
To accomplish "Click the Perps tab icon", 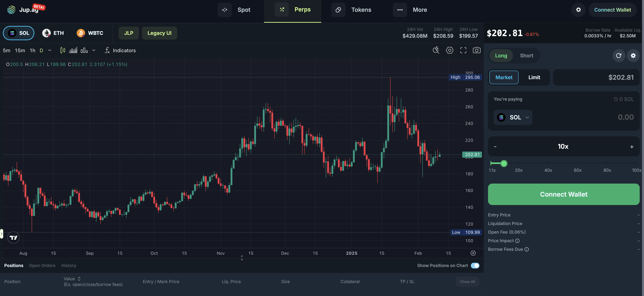I will (x=282, y=9).
